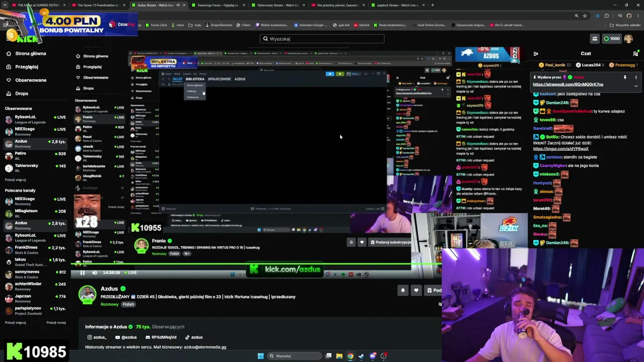Open File Explorer from taskbar
Viewport: 644px width, 362px height.
(x=339, y=356)
